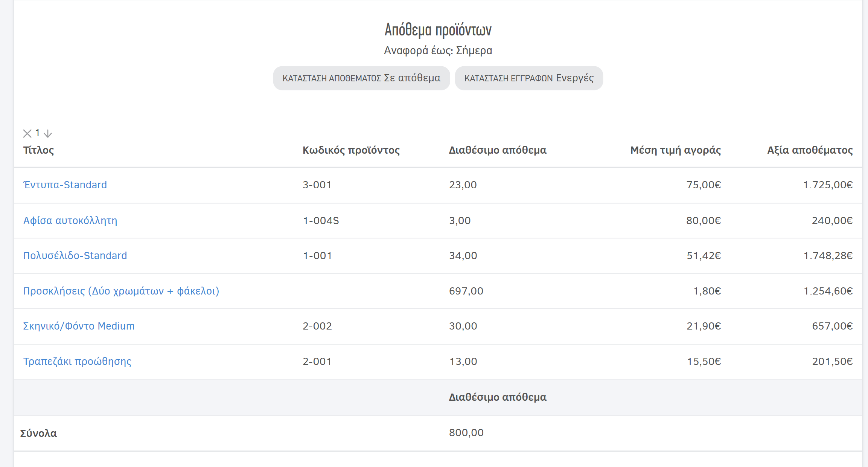Click the ΚΑΤΑΣΤΑΣΗ ΕΓΓΡΑΦΩΝ Ενεργές chip

(x=529, y=78)
